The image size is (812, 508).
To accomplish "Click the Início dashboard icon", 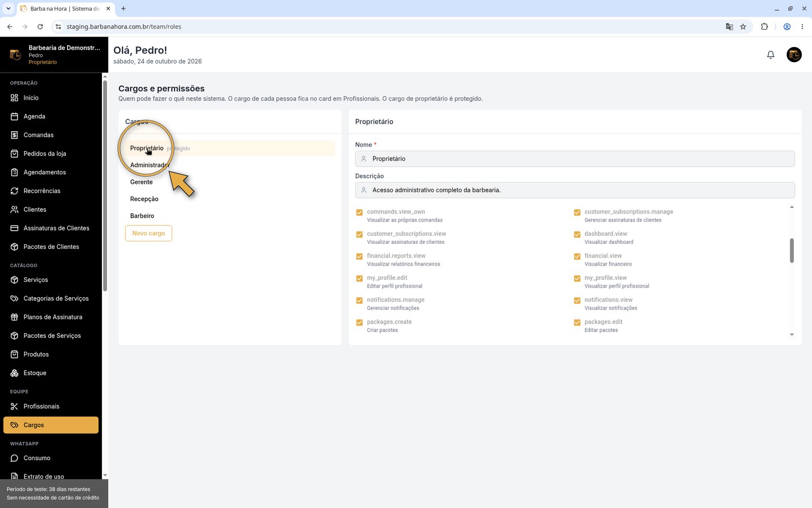I will (14, 98).
